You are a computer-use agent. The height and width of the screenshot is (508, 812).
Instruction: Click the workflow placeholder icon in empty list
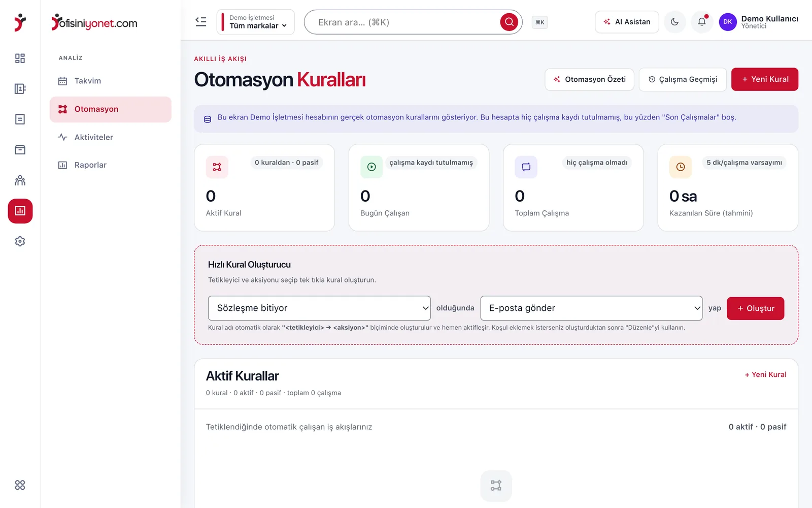[496, 486]
